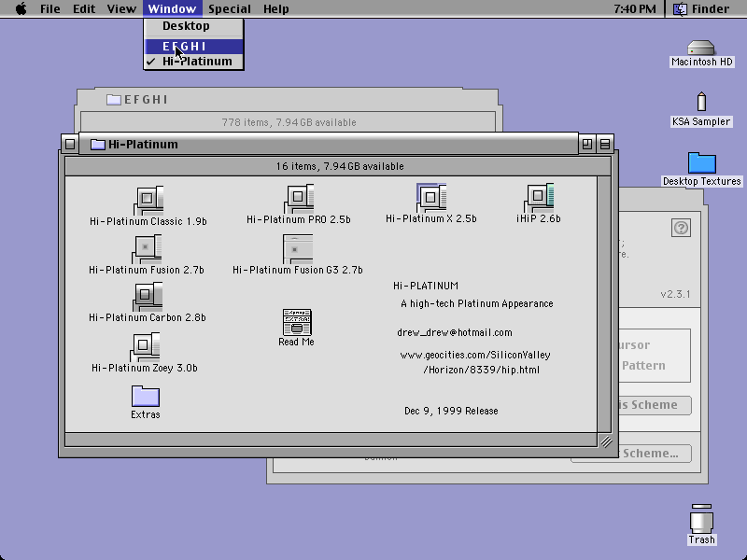Click the HI-PLATINUM heading text

(426, 286)
